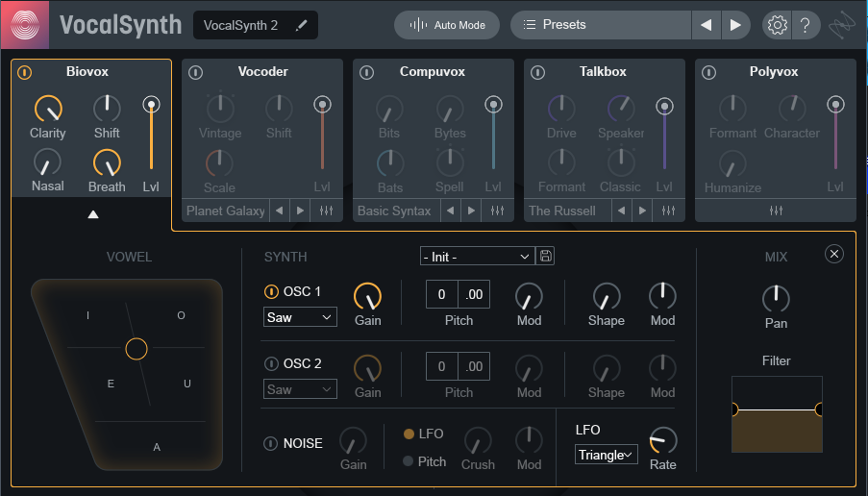The width and height of the screenshot is (868, 496).
Task: Click the Noise Crush knob
Action: (478, 440)
